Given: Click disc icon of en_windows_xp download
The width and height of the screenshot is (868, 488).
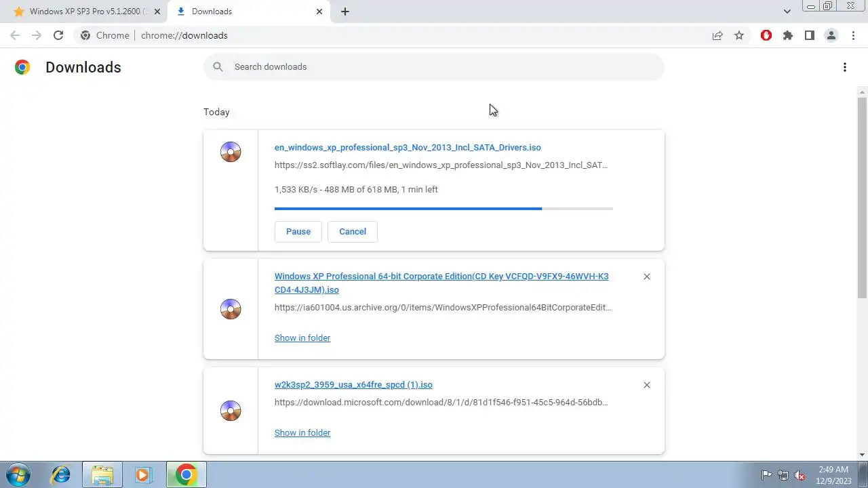Looking at the screenshot, I should pyautogui.click(x=231, y=152).
